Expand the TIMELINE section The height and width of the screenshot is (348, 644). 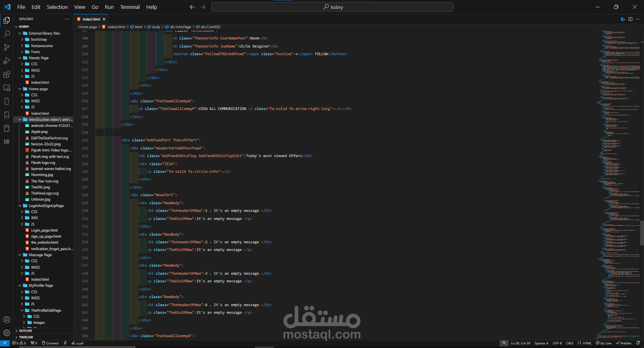pyautogui.click(x=44, y=337)
